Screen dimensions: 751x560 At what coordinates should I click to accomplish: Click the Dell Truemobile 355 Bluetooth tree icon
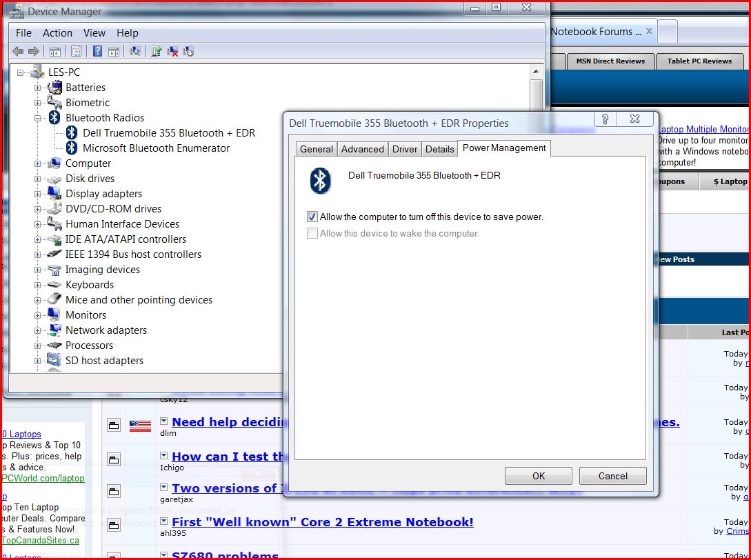tap(72, 132)
